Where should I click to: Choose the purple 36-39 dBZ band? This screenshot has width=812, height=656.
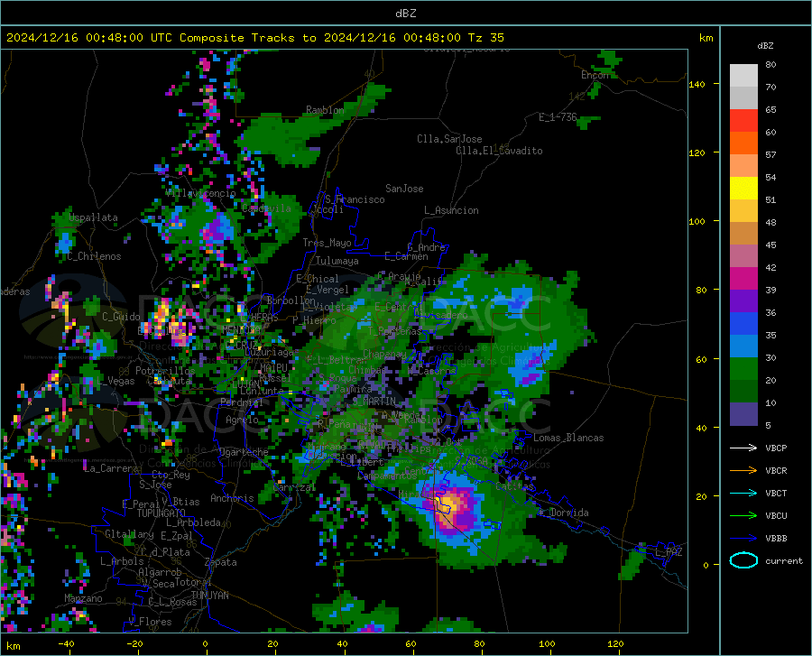743,301
